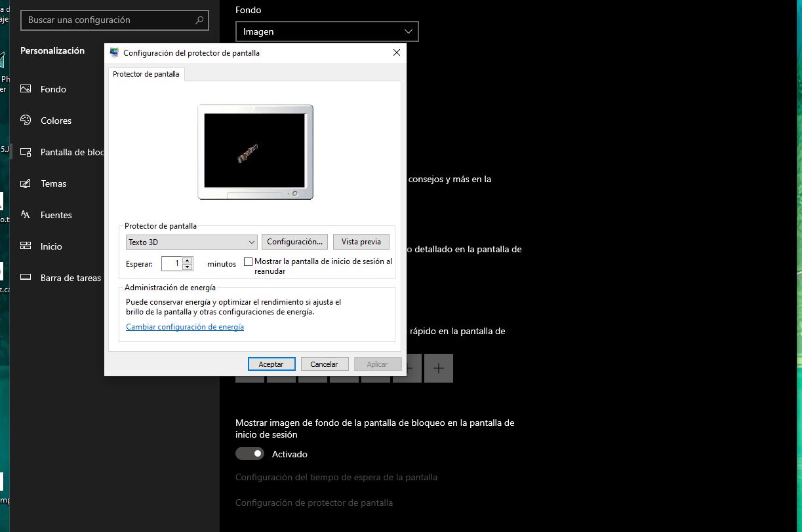Click the Fuentes font icon
The width and height of the screenshot is (802, 532).
(x=26, y=215)
